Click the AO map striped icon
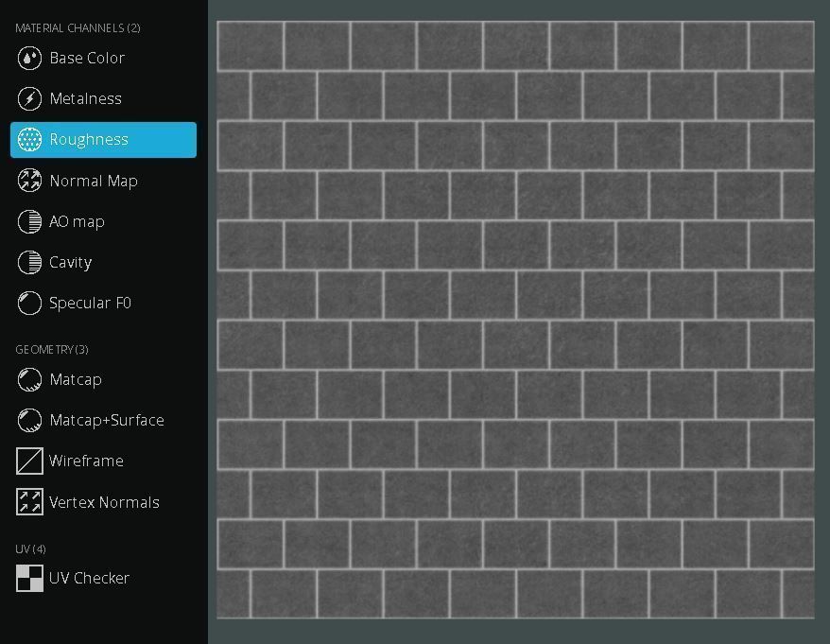Viewport: 830px width, 644px height. (29, 221)
